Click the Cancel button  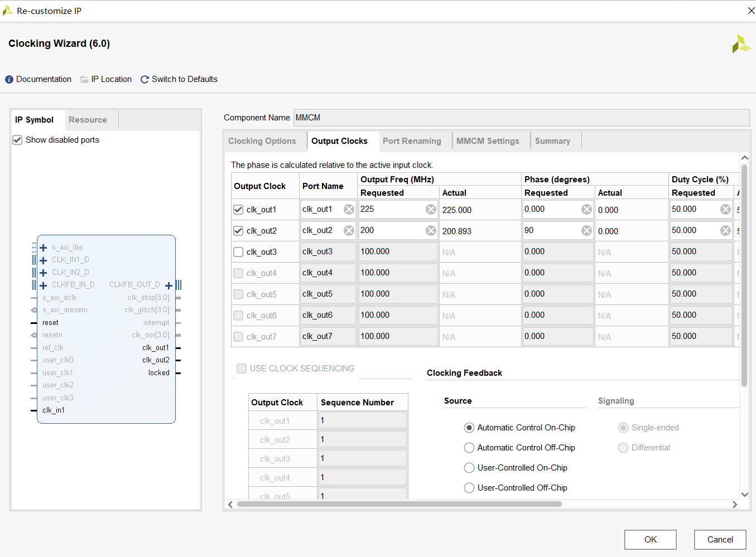pyautogui.click(x=720, y=540)
